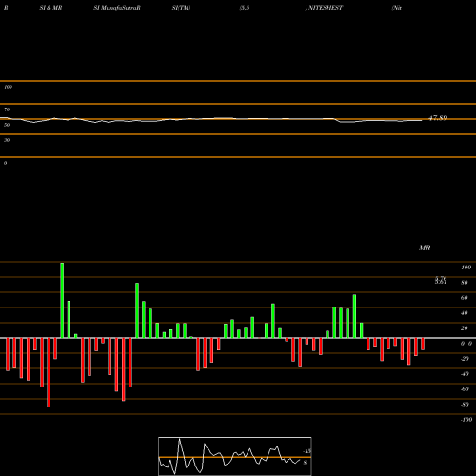Screen dimensions: 476x476
Task: Click the overlapping '5.76 / 5.61' value text
Action: [x=441, y=280]
